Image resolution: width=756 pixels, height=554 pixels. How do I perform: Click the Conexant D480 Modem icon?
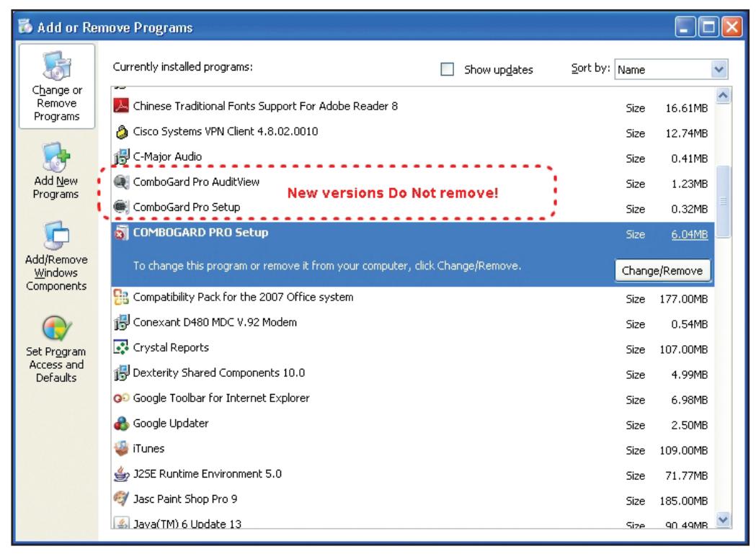121,322
